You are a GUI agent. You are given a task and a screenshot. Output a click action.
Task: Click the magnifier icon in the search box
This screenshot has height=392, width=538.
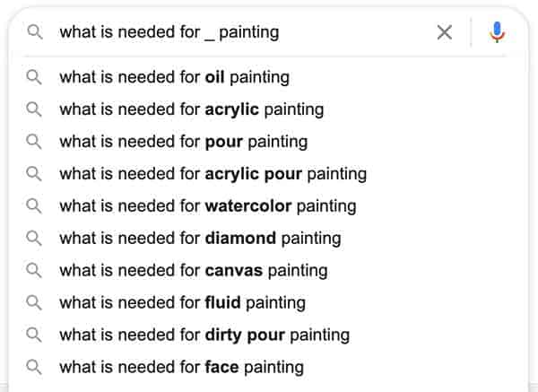pos(35,32)
